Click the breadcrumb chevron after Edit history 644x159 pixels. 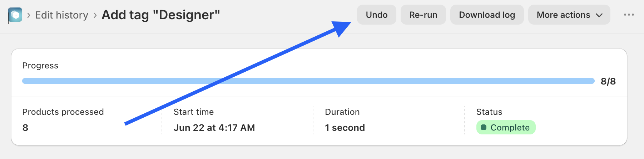click(x=95, y=15)
